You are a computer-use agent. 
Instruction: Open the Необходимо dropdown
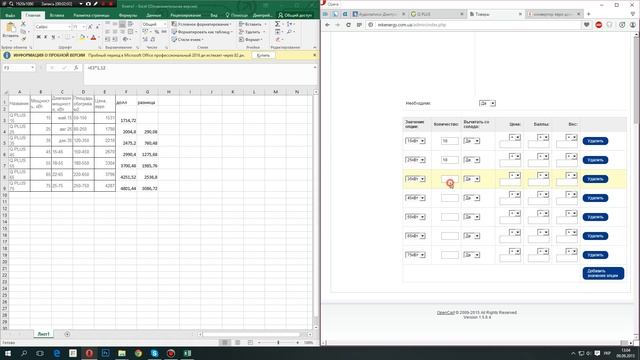487,103
